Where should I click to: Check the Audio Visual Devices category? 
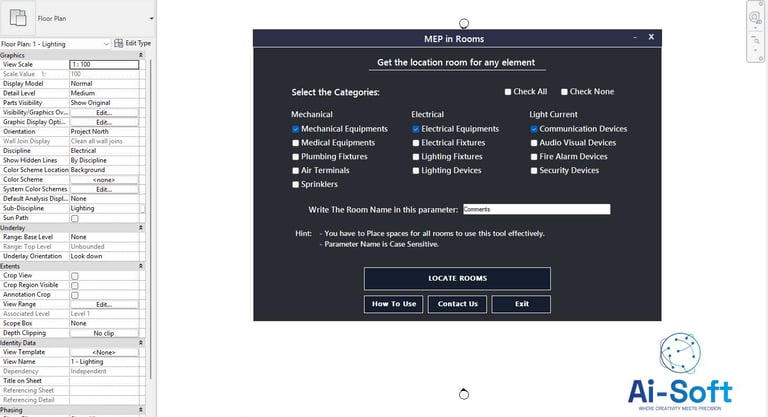pos(534,143)
